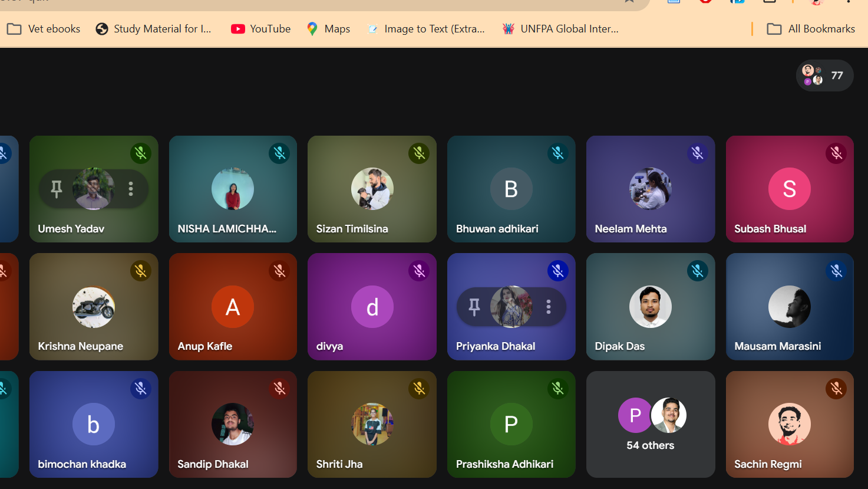The image size is (868, 489).
Task: Click muted mic icon on Sachin Regmi tile
Action: (836, 388)
